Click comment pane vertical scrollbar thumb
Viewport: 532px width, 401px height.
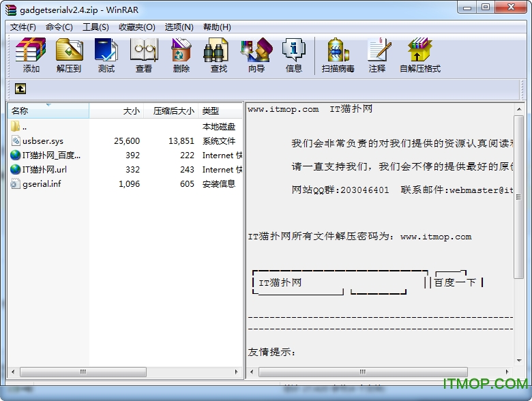518,197
